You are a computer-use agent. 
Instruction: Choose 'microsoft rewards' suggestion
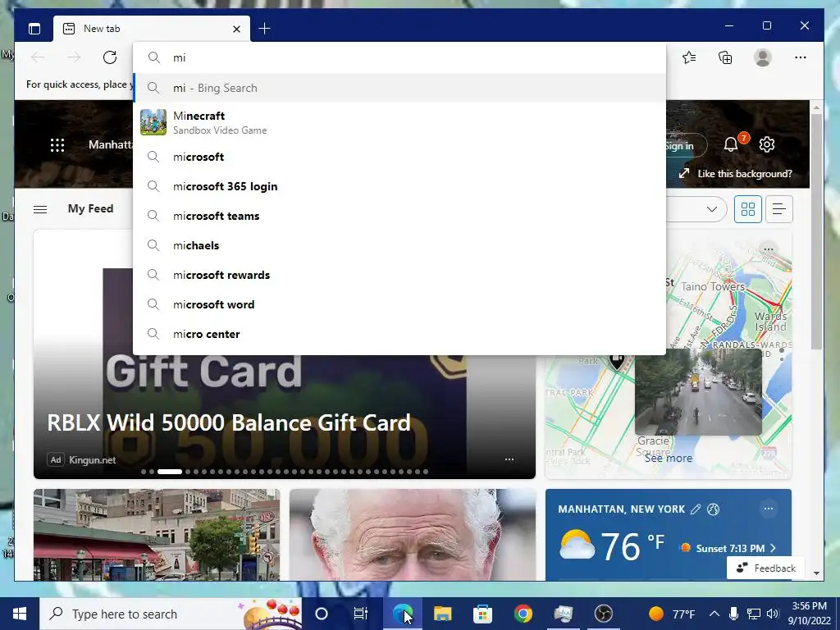pyautogui.click(x=399, y=275)
